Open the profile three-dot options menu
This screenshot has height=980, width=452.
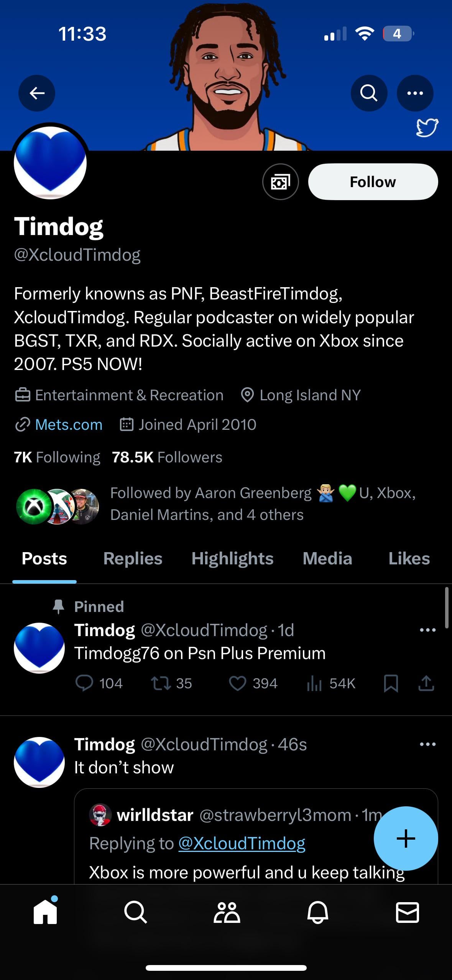point(415,93)
